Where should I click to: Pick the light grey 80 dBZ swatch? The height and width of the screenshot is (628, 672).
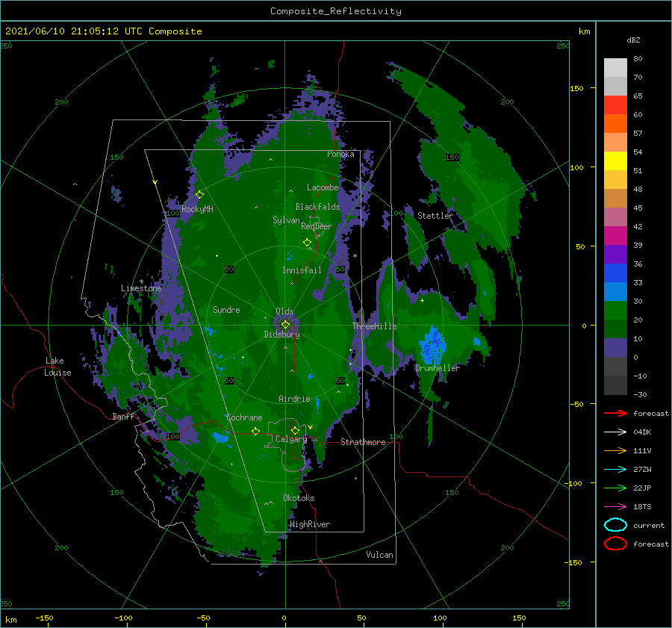tap(615, 68)
